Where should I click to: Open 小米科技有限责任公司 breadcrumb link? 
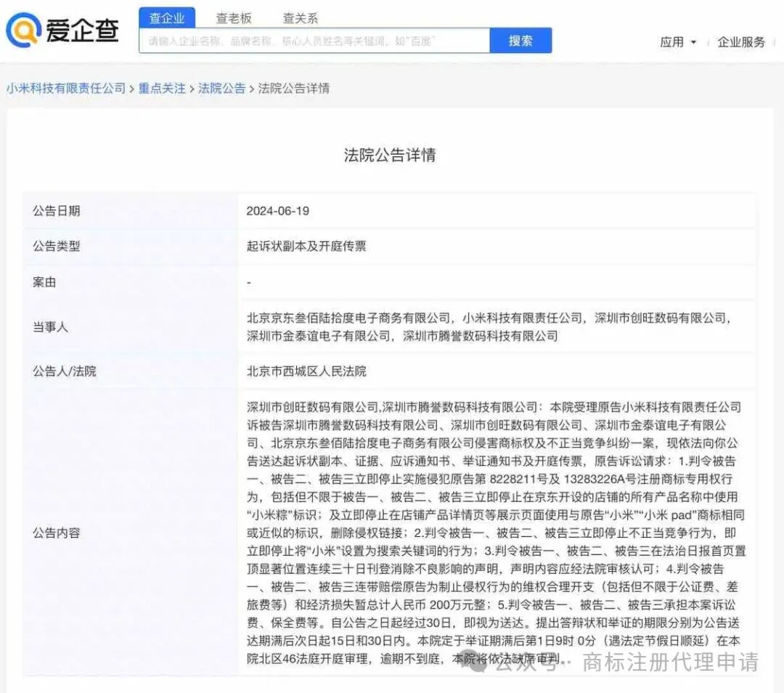click(66, 89)
